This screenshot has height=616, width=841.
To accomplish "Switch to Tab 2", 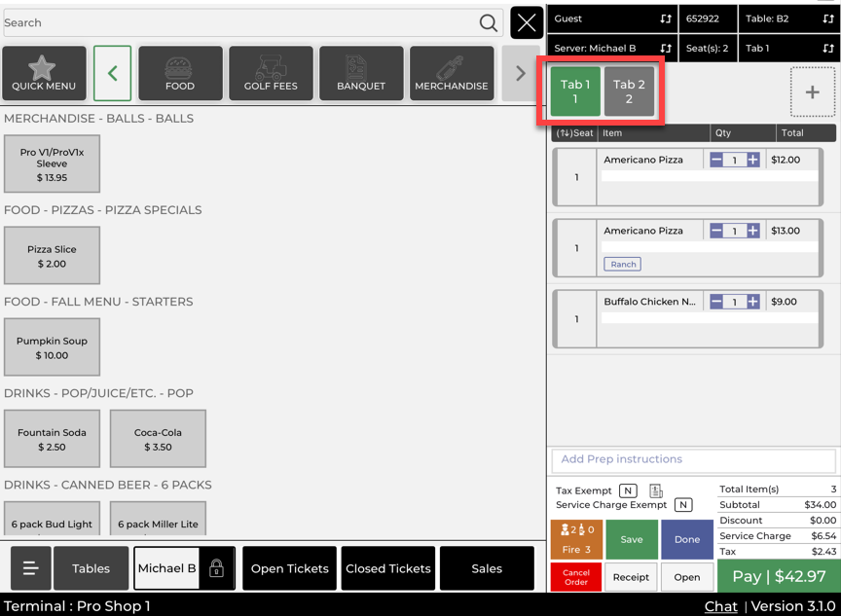I will click(629, 91).
